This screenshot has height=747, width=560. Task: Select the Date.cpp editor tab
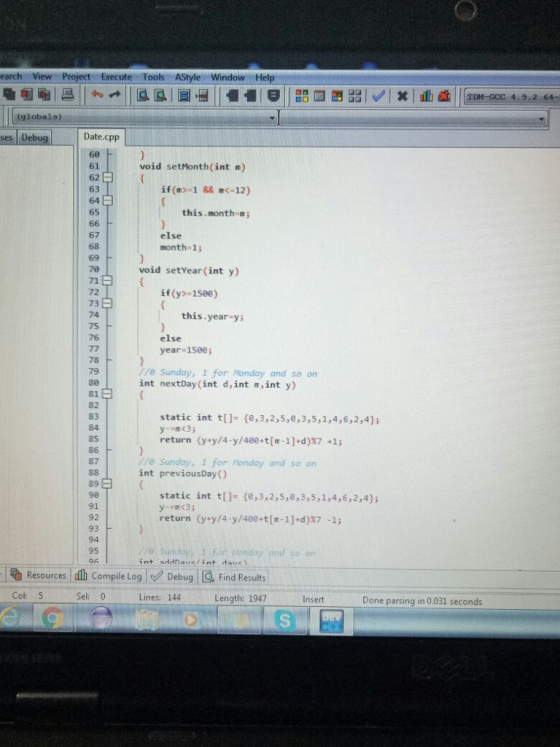click(x=101, y=137)
